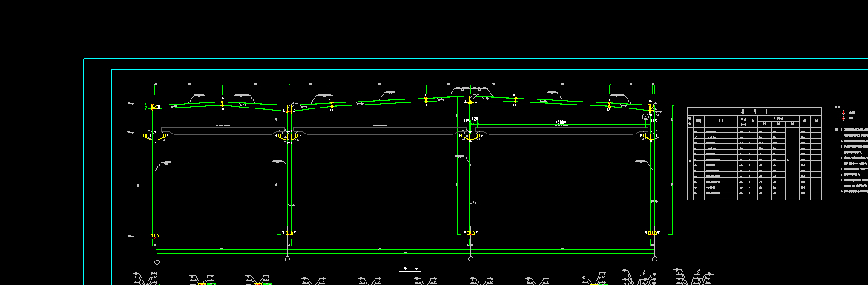Select the yellow crane bracket on rightmost column
The height and width of the screenshot is (285, 868).
[x=651, y=136]
